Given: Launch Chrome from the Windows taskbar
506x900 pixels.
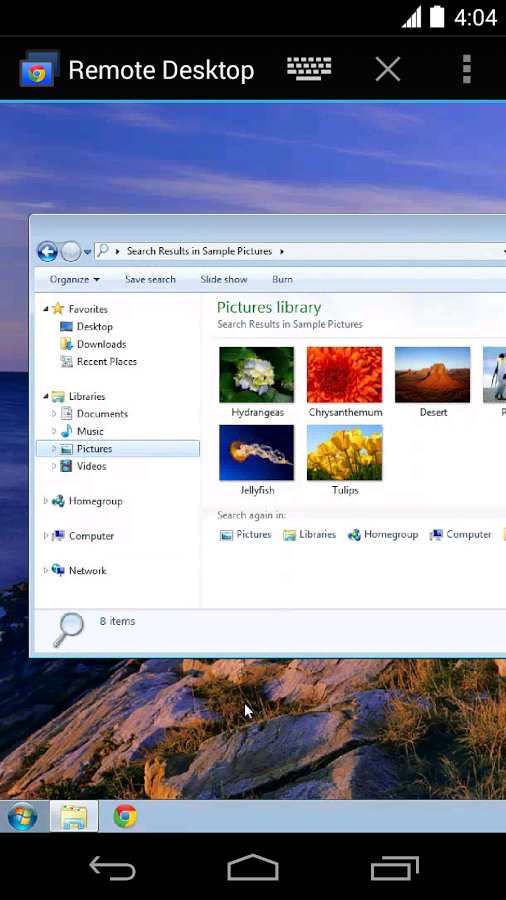Looking at the screenshot, I should point(125,816).
